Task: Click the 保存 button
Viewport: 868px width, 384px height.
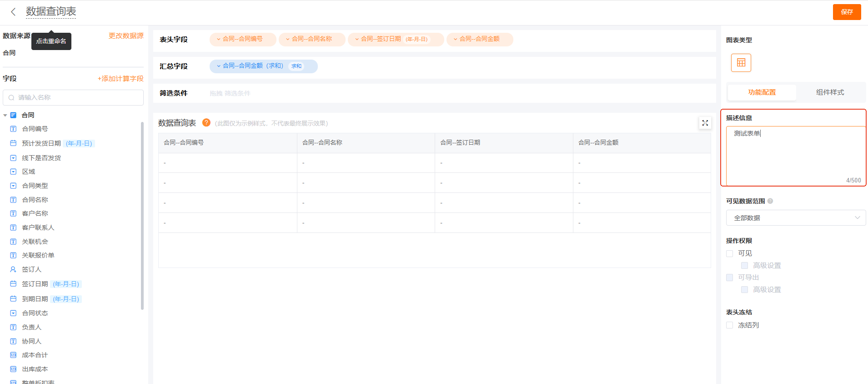Action: point(846,12)
